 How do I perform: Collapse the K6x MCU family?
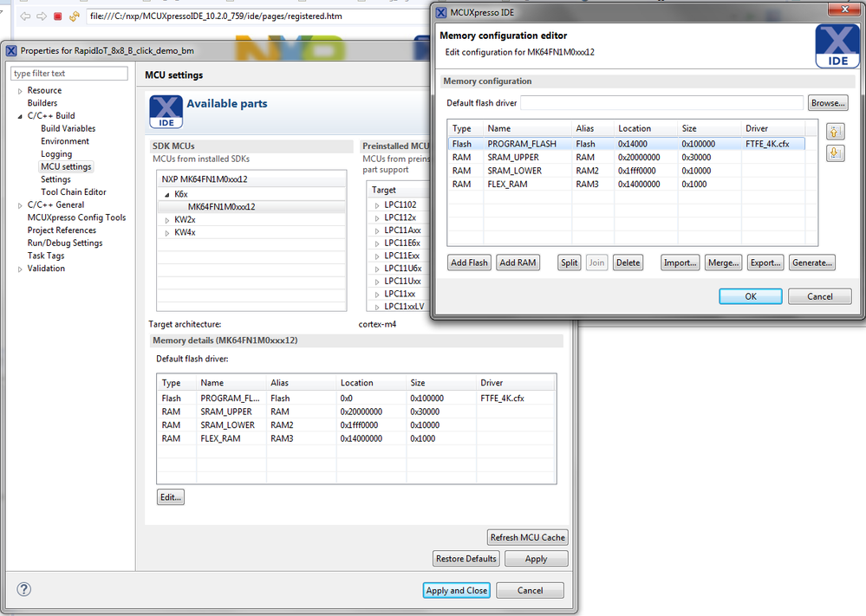pyautogui.click(x=167, y=195)
